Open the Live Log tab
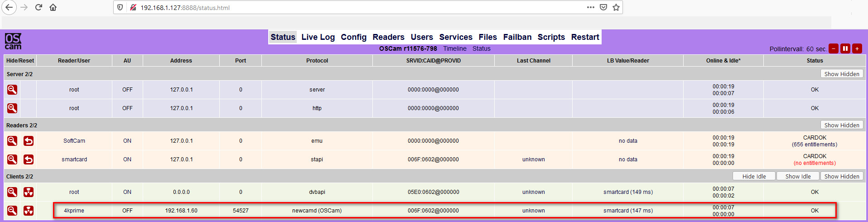 pos(318,37)
